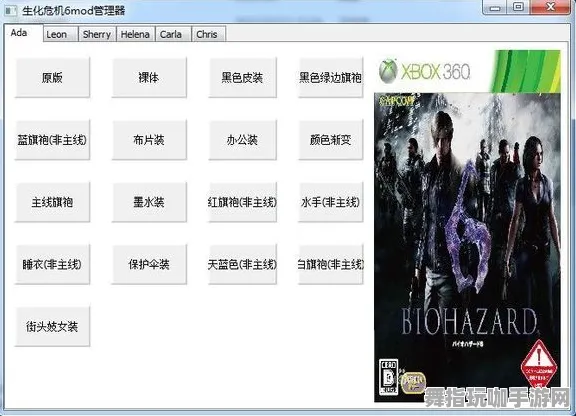This screenshot has height=416, width=576.
Task: Click the 颜色渐变 button
Action: (x=330, y=140)
